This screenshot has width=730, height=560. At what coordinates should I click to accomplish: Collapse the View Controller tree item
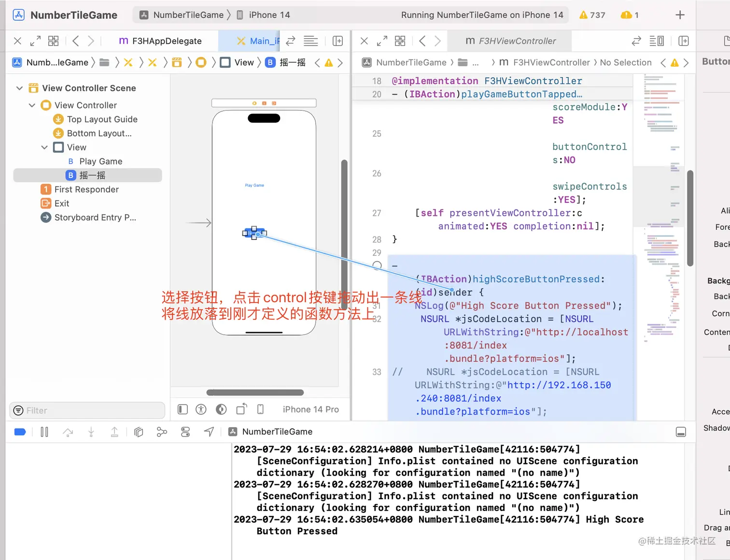click(32, 105)
